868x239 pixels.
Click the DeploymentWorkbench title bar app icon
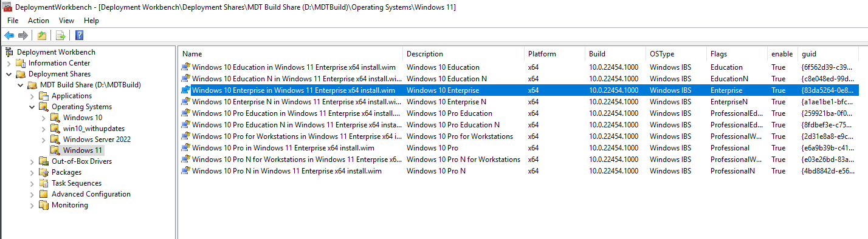click(8, 7)
